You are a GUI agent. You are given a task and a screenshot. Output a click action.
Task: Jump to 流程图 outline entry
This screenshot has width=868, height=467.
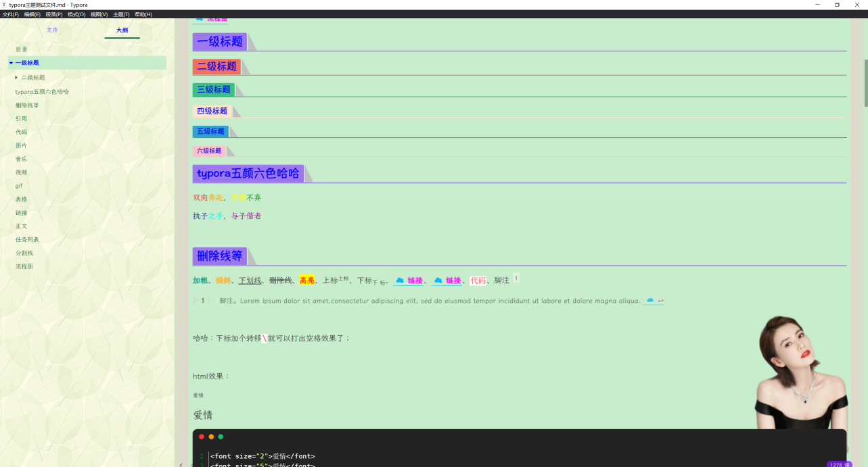(x=24, y=266)
